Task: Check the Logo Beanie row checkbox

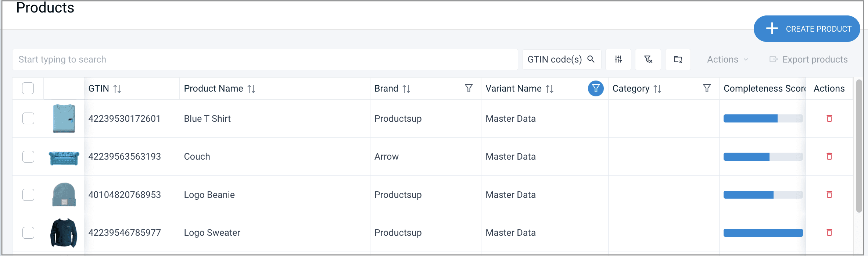Action: tap(28, 195)
